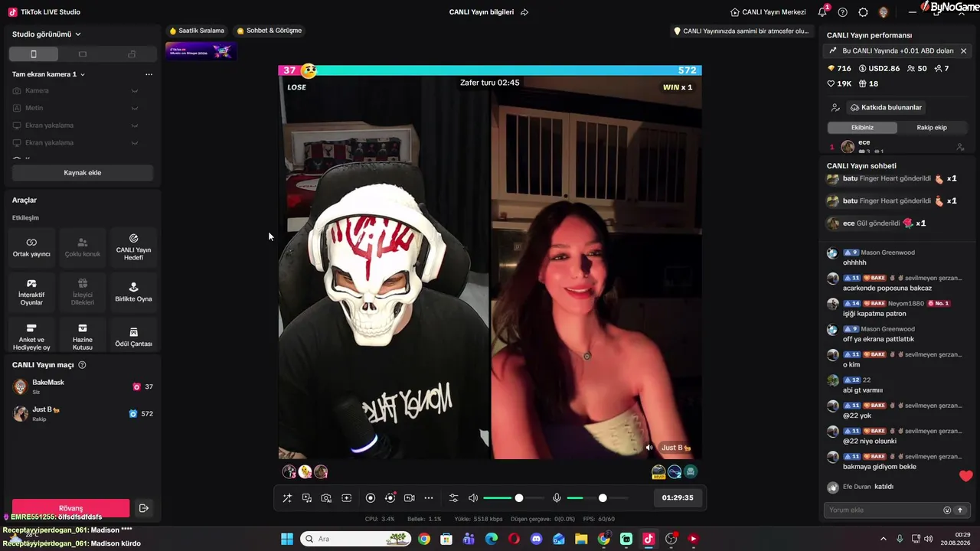Expand the Tam ekran kamera 1 scene dropdown
Image resolution: width=980 pixels, height=551 pixels.
click(x=48, y=74)
